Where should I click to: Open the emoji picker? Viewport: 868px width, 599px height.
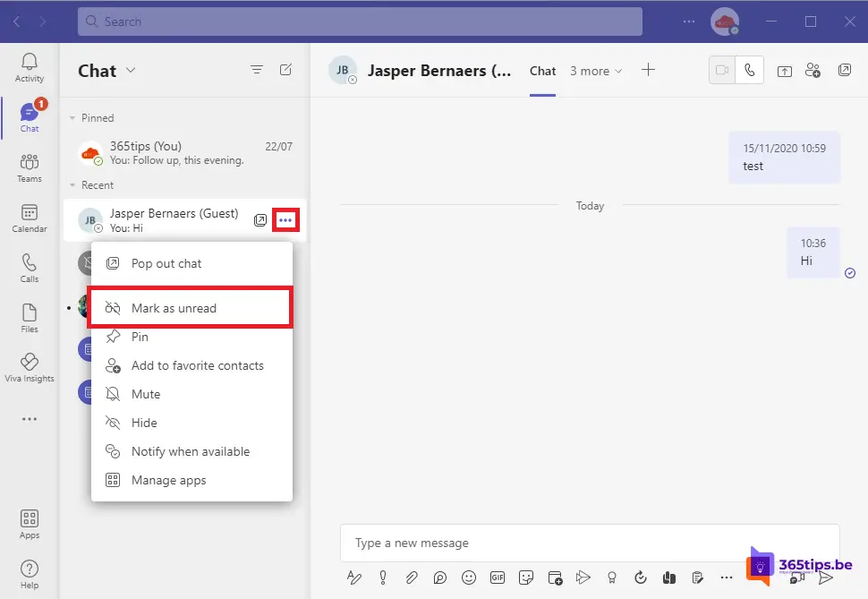469,578
